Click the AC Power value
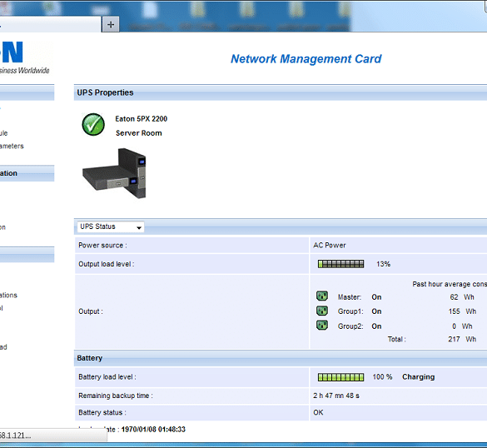The height and width of the screenshot is (448, 487). [x=329, y=245]
